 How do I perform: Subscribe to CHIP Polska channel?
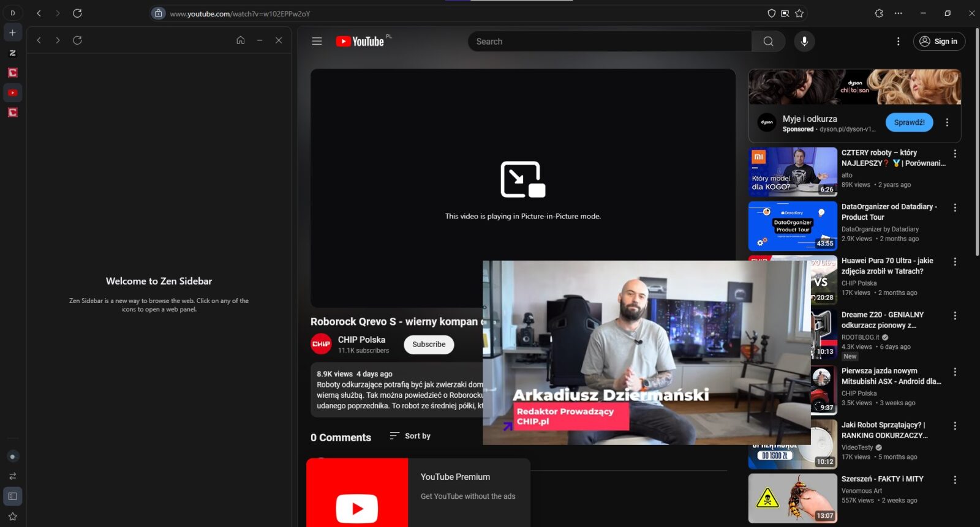tap(429, 344)
